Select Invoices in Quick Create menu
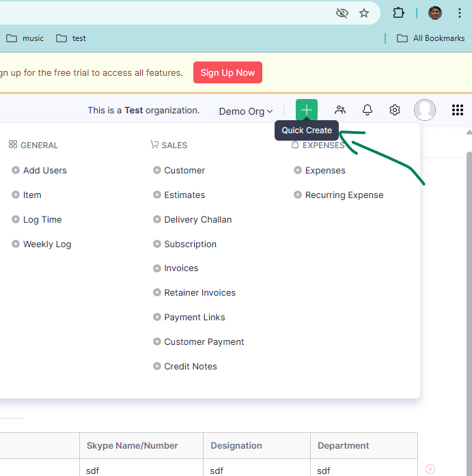The height and width of the screenshot is (476, 472). tap(181, 268)
